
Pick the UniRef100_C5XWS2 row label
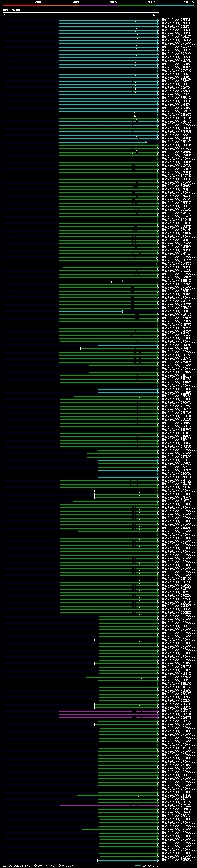[x=176, y=64]
